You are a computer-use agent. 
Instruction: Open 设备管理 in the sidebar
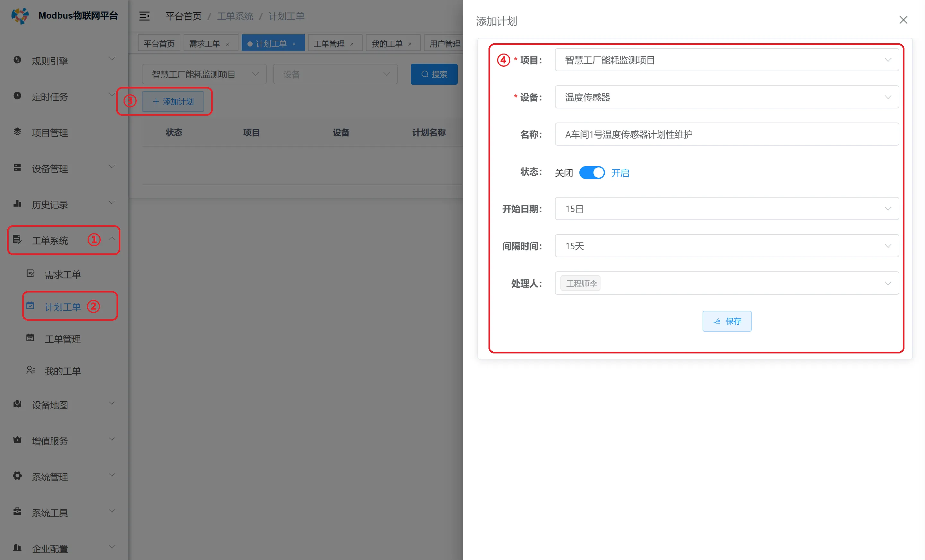[x=50, y=168]
